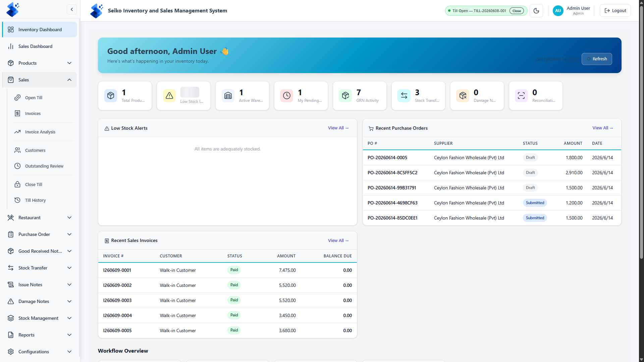Click the My Pending clock icon
Screen dimensions: 644x362
pos(287,96)
